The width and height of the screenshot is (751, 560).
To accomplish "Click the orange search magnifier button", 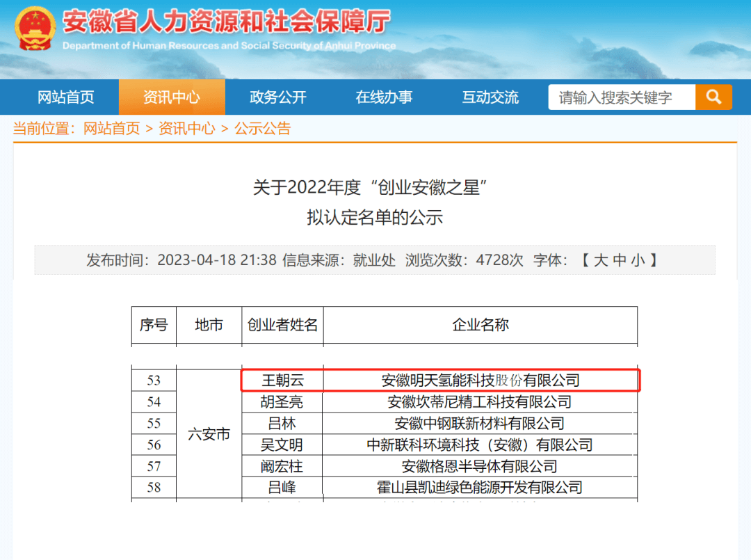I will click(x=713, y=97).
